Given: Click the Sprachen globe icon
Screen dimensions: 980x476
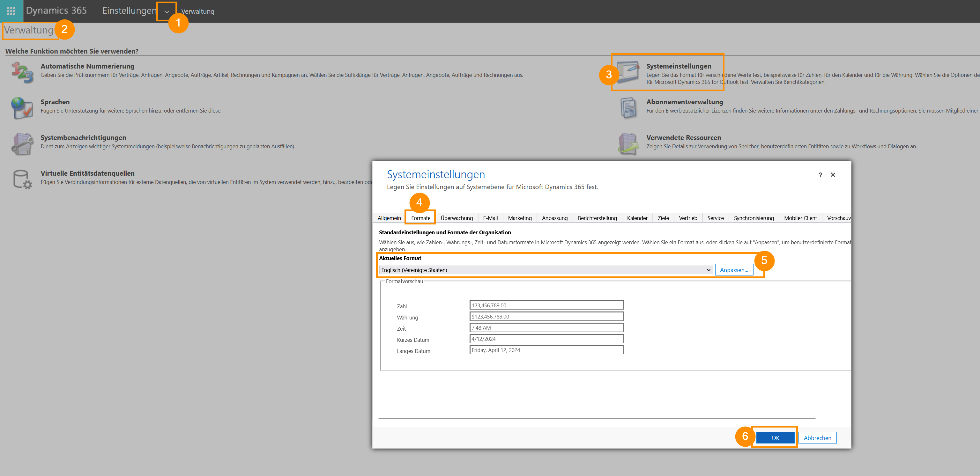Looking at the screenshot, I should [22, 108].
